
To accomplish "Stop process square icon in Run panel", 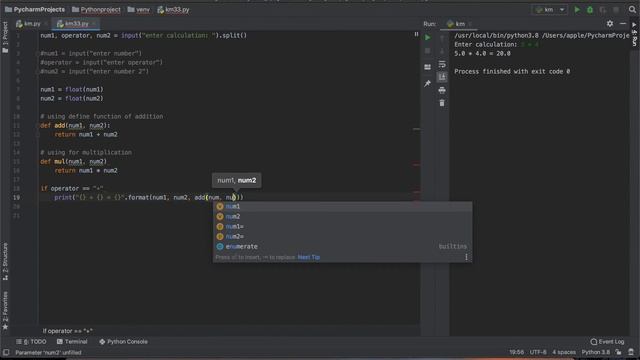I will (x=427, y=51).
